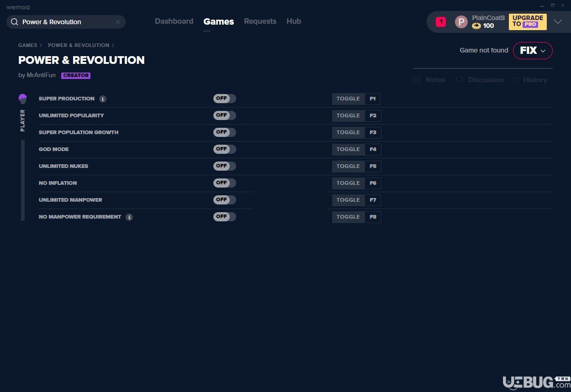The image size is (571, 392).
Task: Click the Player category scrollbar
Action: 23,180
